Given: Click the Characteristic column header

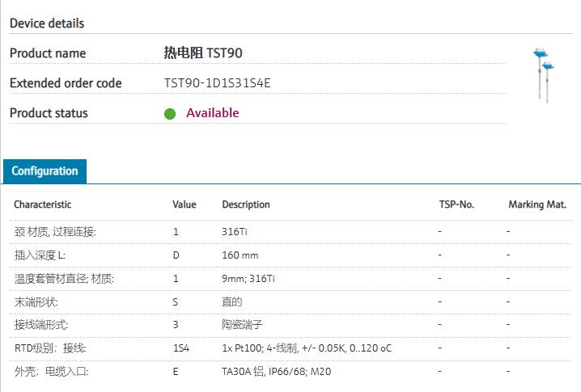Looking at the screenshot, I should click(x=43, y=204).
